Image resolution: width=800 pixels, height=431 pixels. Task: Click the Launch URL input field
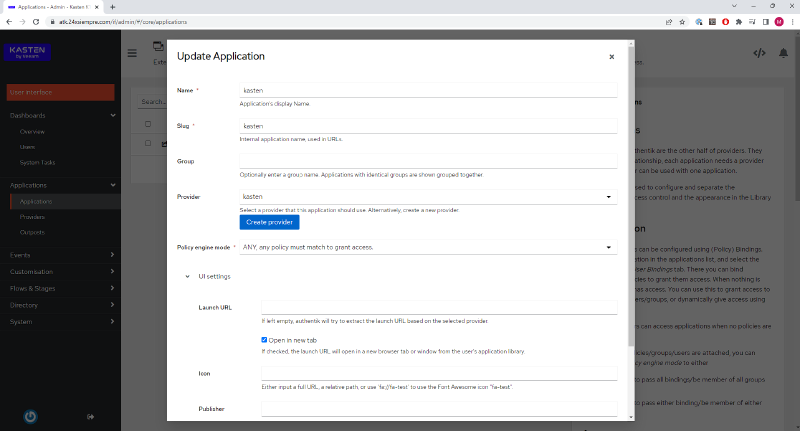439,308
